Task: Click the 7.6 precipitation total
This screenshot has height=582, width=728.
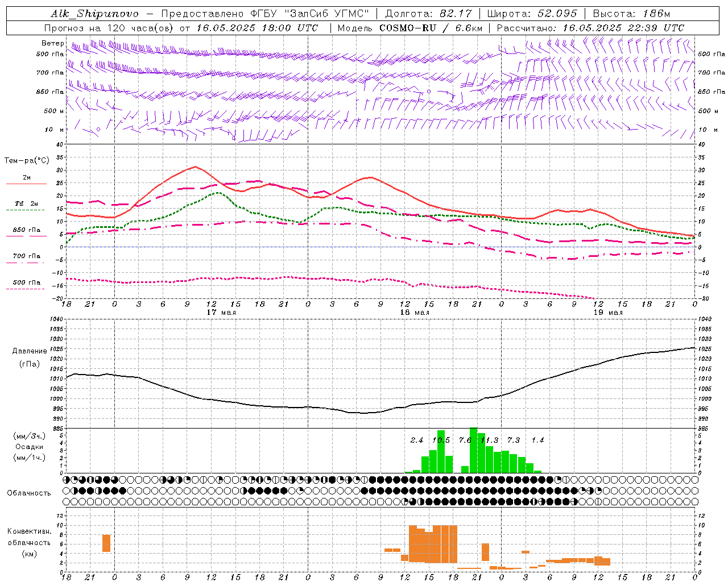Action: click(x=465, y=440)
